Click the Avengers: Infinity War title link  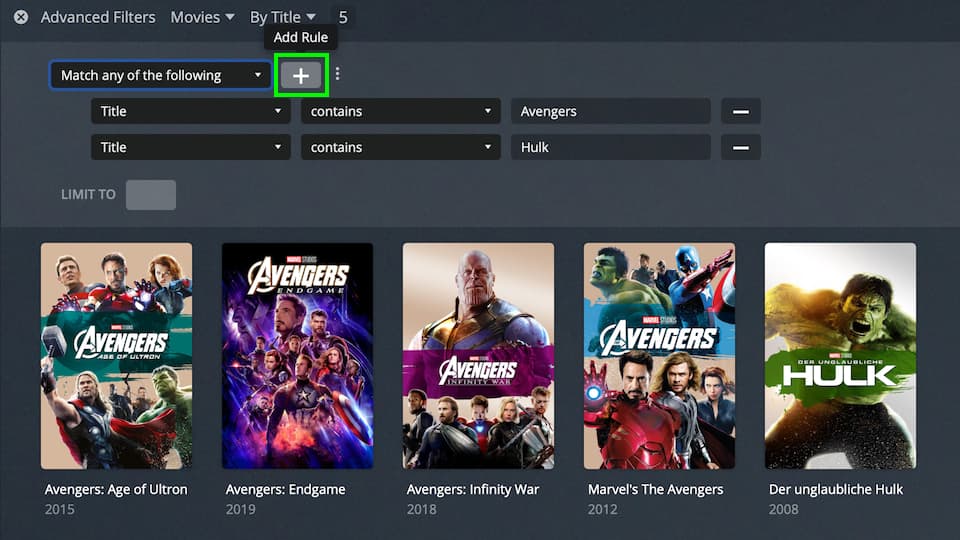[473, 489]
